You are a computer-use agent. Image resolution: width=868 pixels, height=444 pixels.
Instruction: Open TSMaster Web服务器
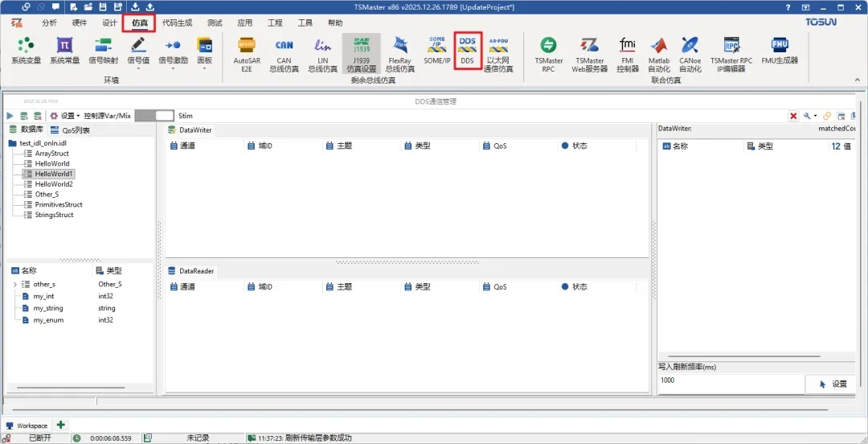pyautogui.click(x=590, y=54)
